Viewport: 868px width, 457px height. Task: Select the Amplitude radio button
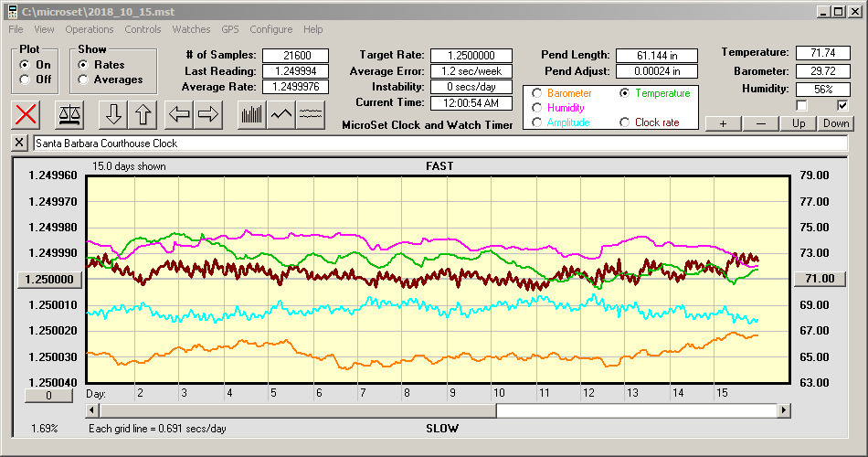536,122
